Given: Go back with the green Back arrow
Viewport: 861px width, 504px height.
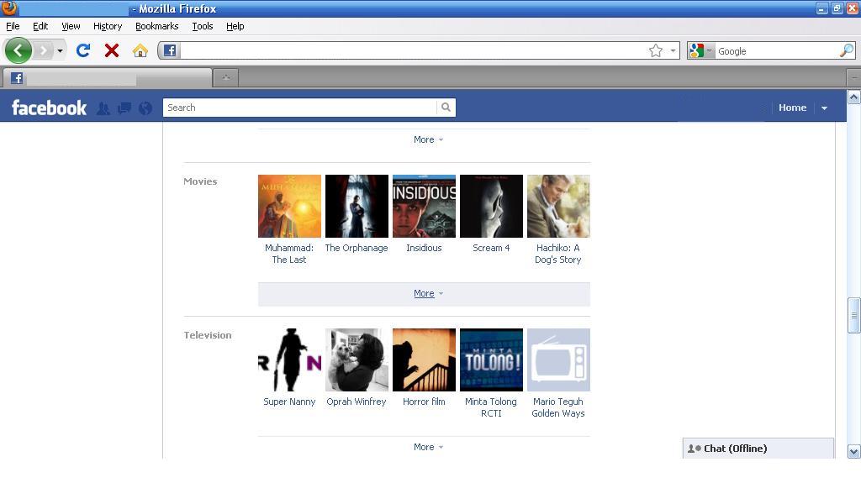Looking at the screenshot, I should click(x=18, y=51).
